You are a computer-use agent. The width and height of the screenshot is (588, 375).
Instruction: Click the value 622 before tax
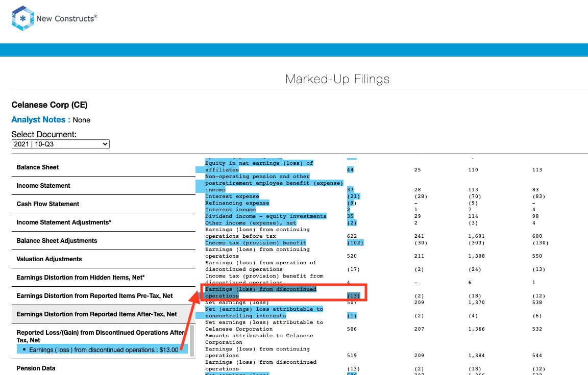[x=352, y=236]
